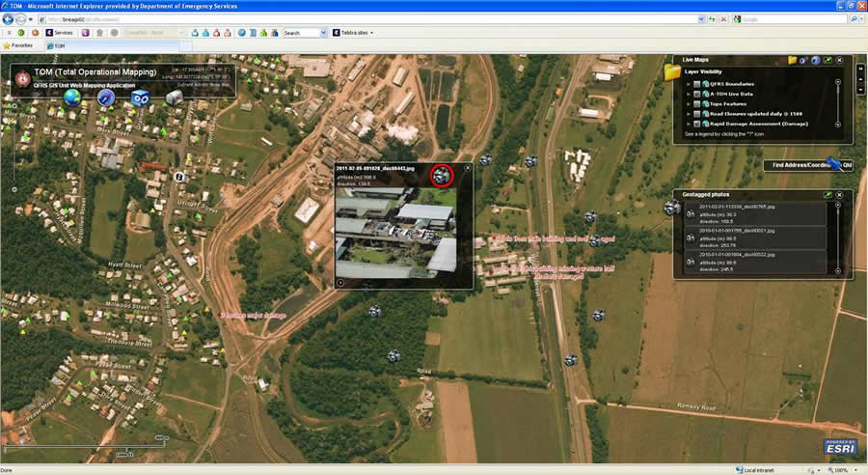Toggle Rapid Damage Assessment layer checkbox
The image size is (868, 475).
point(697,125)
